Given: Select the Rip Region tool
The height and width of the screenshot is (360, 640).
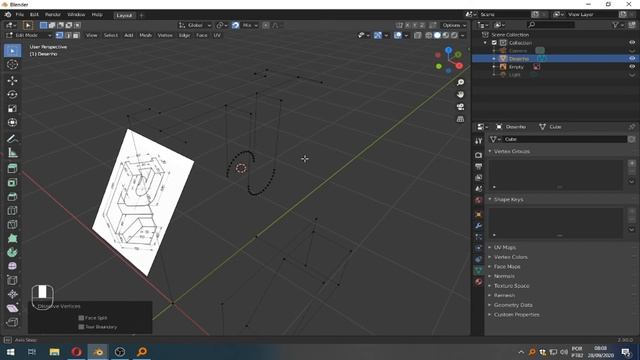Looking at the screenshot, I should click(12, 322).
